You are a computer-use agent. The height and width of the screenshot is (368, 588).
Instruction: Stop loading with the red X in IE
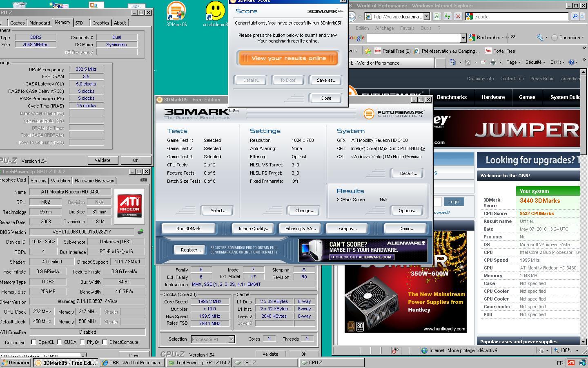(458, 17)
